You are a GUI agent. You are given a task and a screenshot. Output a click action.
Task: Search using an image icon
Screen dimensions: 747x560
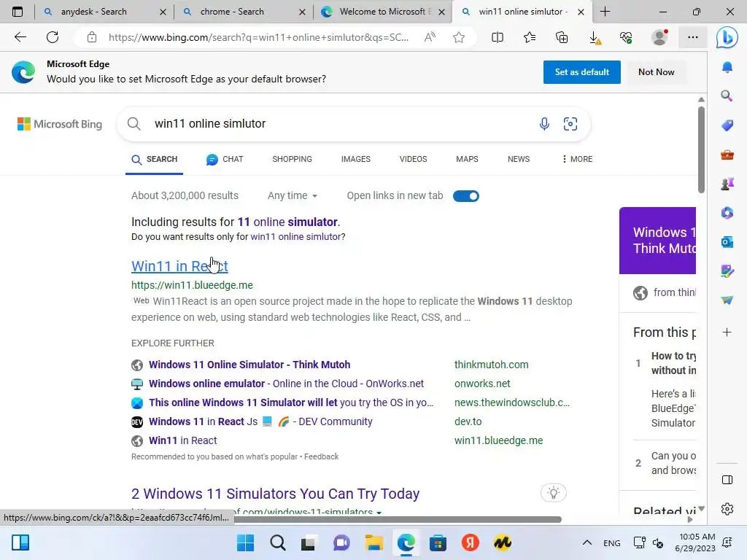tap(570, 124)
